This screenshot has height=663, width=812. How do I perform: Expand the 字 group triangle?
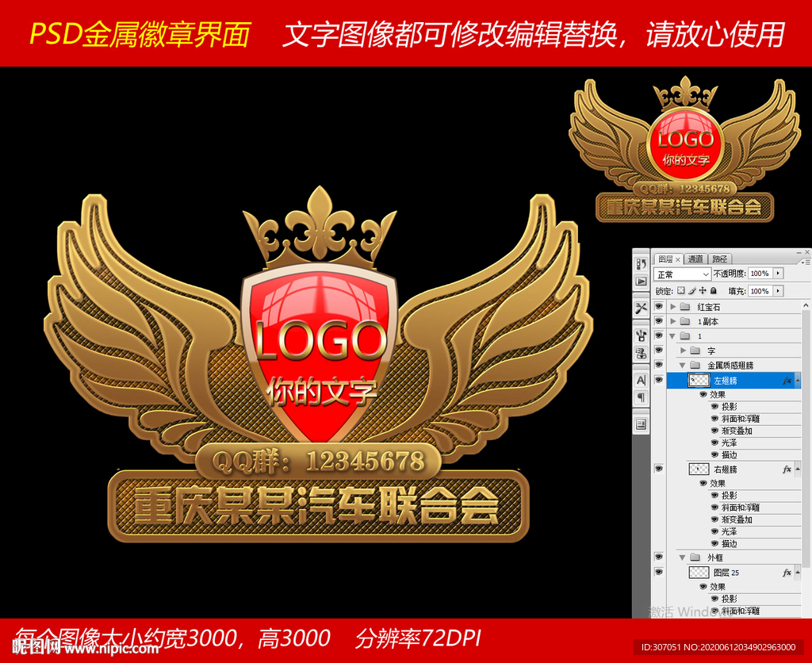click(683, 351)
